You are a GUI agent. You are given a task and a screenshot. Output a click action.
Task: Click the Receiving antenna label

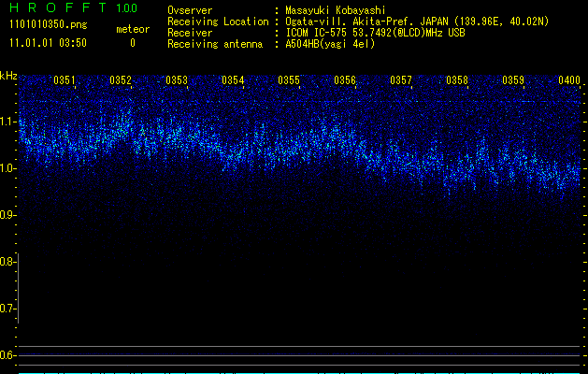[215, 44]
